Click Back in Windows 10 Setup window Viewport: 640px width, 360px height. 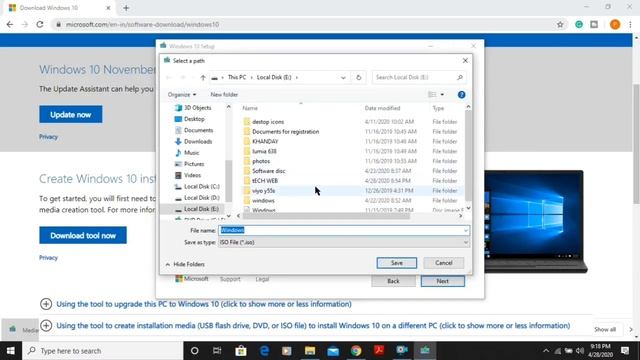pos(393,281)
